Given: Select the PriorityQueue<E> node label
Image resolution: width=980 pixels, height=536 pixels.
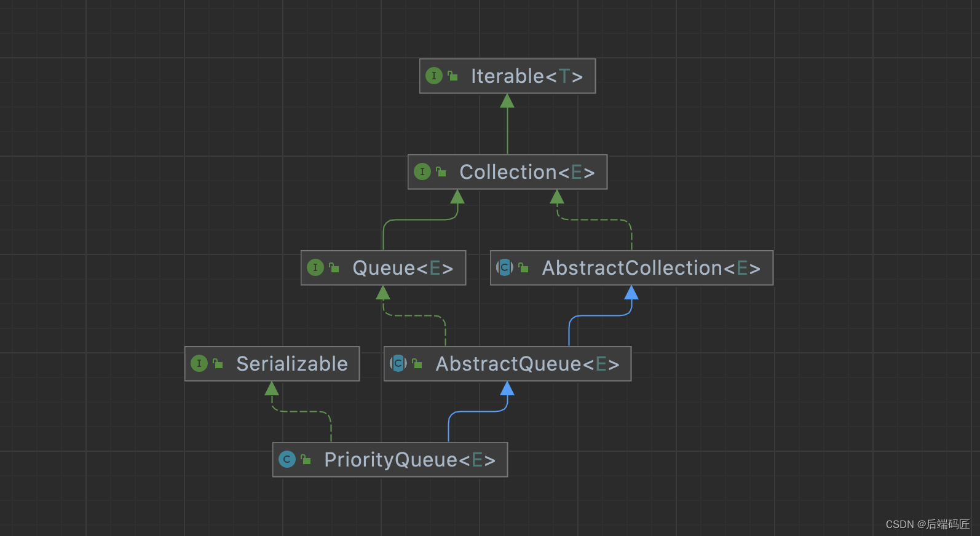Looking at the screenshot, I should point(409,460).
